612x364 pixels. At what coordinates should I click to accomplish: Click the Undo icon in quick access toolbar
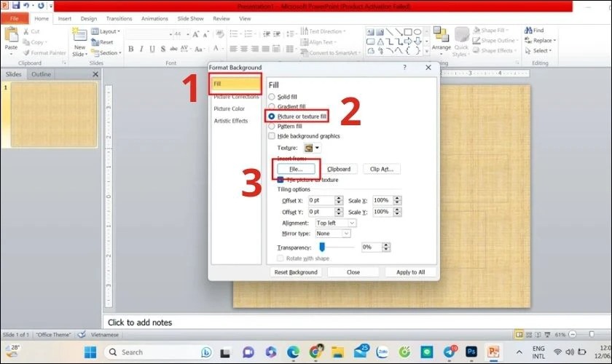[x=26, y=6]
